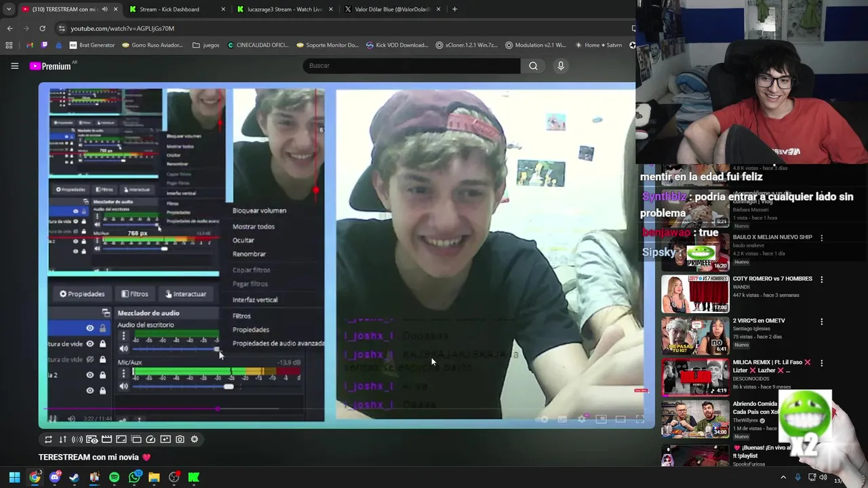Open a new browser tab
This screenshot has width=868, height=488.
pyautogui.click(x=454, y=9)
